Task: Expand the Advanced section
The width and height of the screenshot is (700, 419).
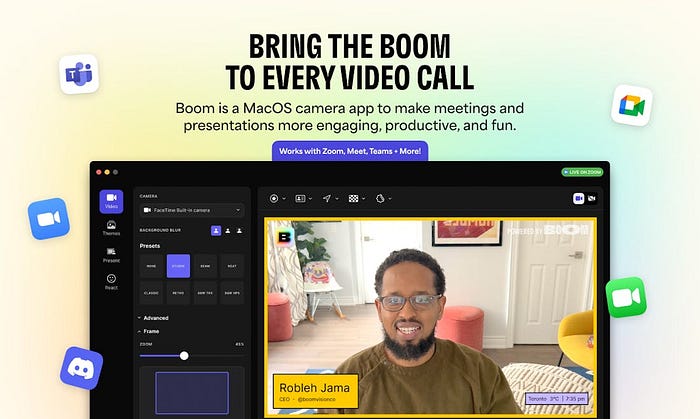Action: pyautogui.click(x=153, y=318)
